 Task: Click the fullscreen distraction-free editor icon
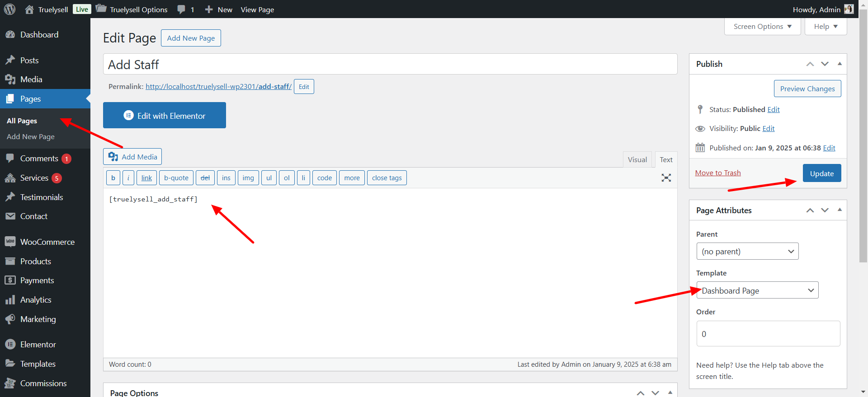click(666, 178)
